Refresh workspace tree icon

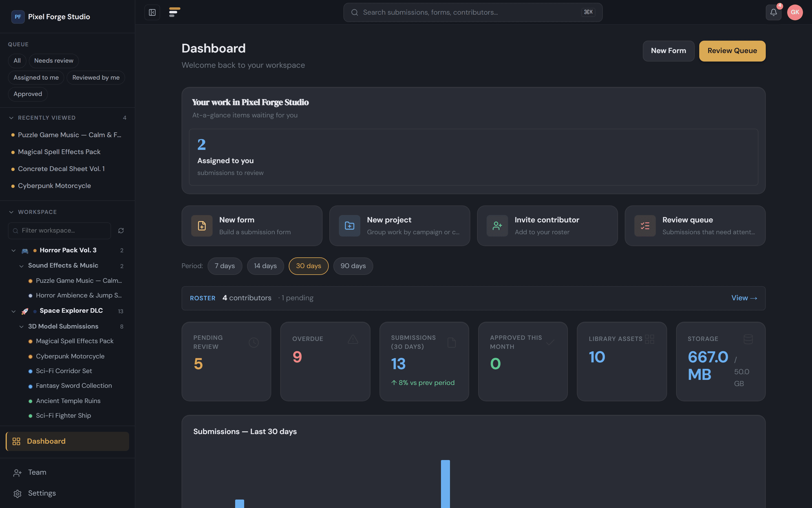121,231
